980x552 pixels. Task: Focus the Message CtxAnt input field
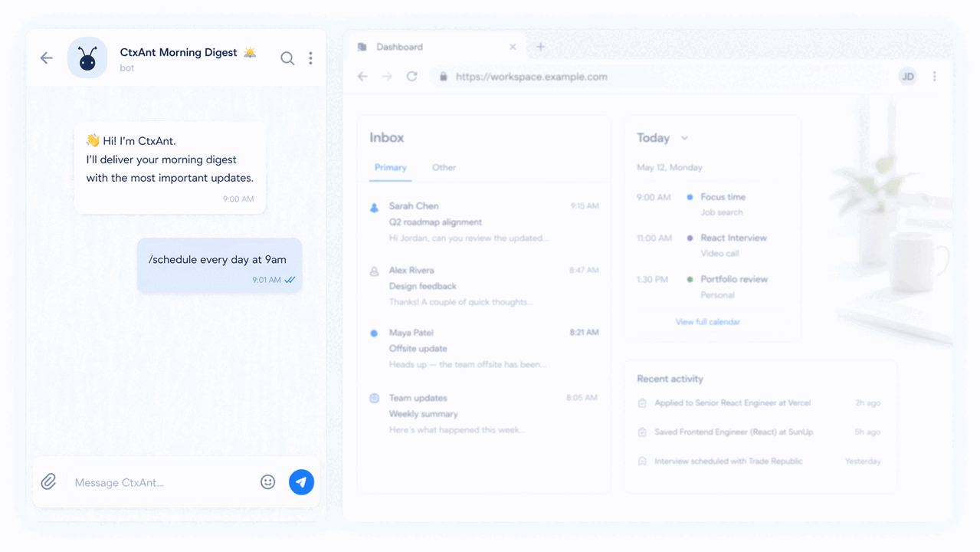point(161,482)
